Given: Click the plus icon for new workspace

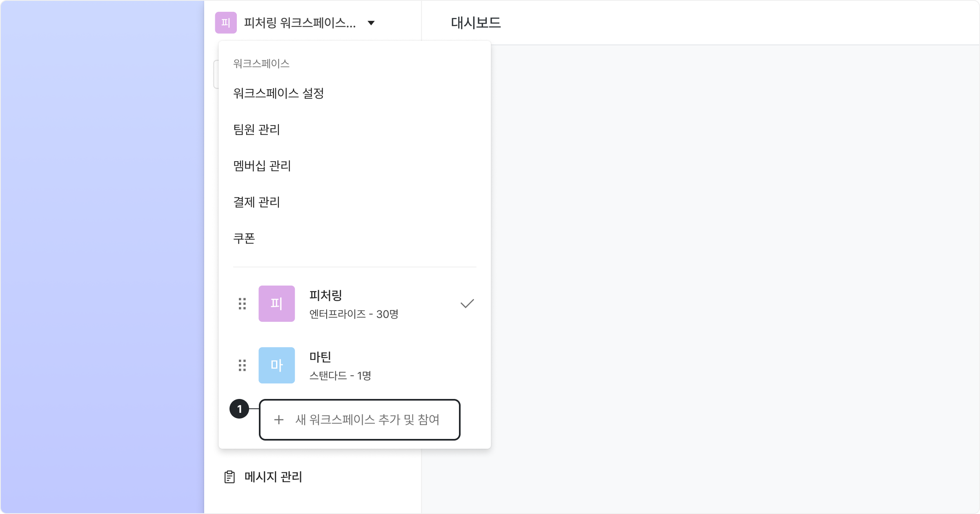Looking at the screenshot, I should click(278, 420).
